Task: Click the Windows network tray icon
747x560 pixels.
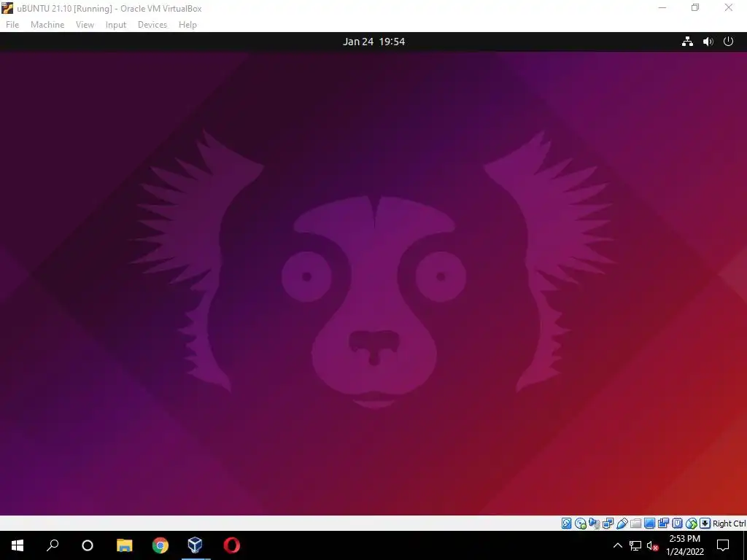Action: pos(635,545)
